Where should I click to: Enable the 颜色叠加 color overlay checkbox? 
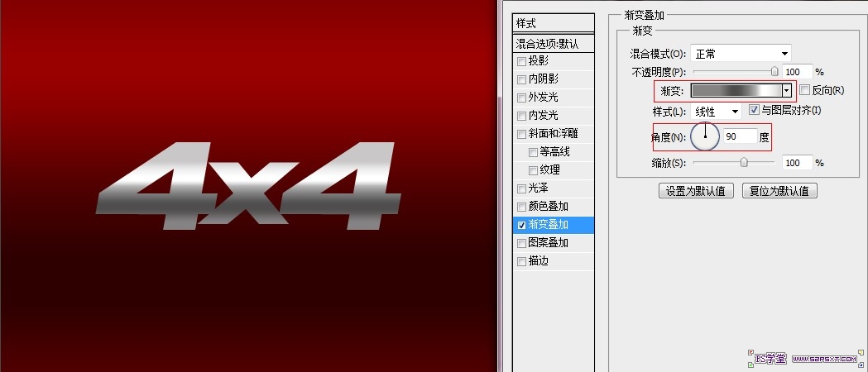tap(521, 207)
